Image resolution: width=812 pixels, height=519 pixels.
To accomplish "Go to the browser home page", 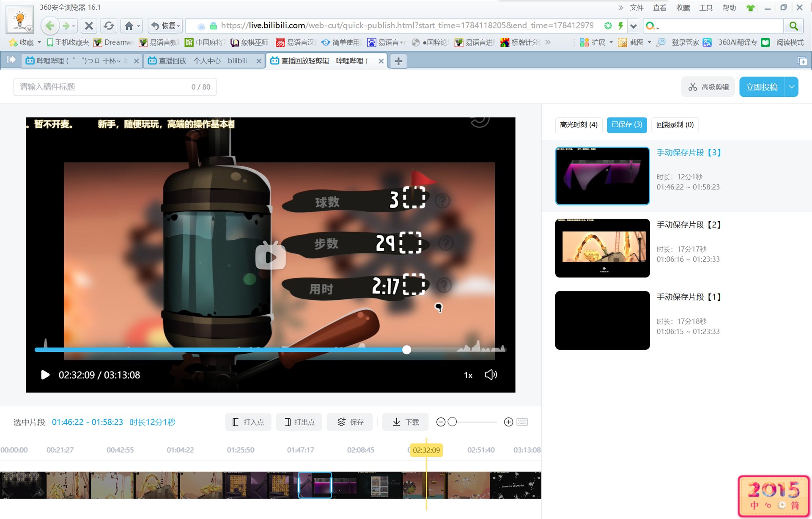I will (x=129, y=26).
